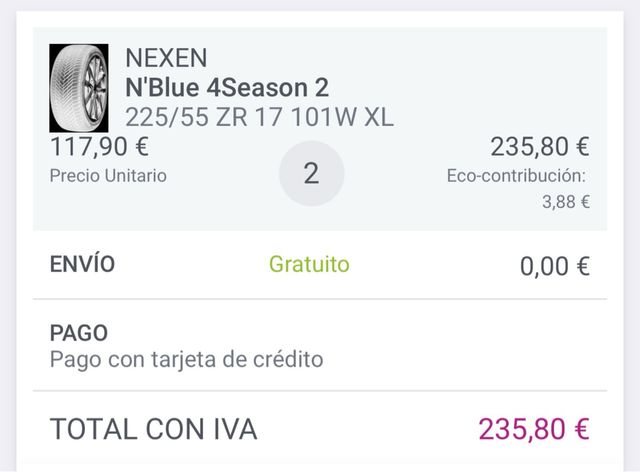Viewport: 640px width, 472px height.
Task: Click the product line total 235,80 € in the tire card
Action: [539, 147]
